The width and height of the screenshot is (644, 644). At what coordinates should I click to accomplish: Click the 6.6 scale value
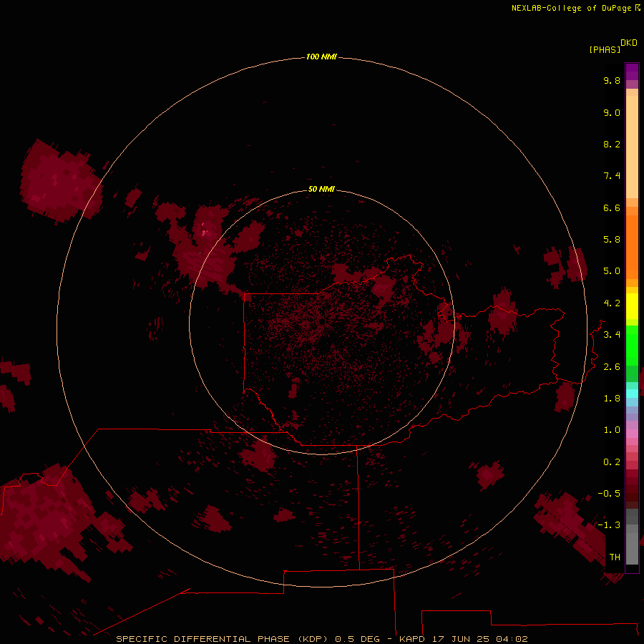(612, 208)
